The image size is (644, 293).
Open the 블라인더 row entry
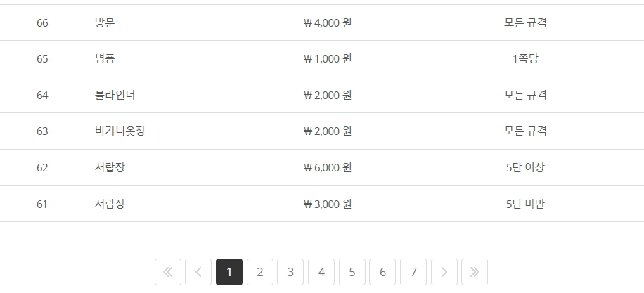pyautogui.click(x=115, y=95)
